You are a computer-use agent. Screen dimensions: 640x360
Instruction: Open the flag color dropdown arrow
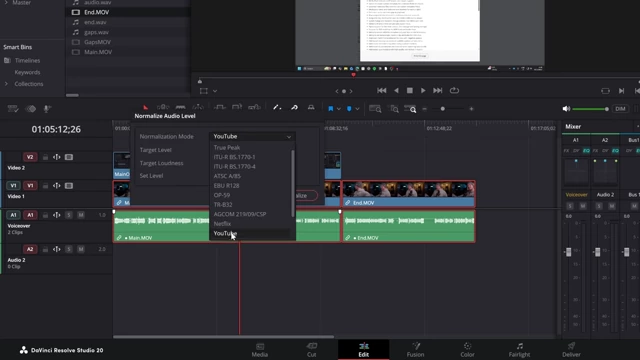[x=339, y=109]
